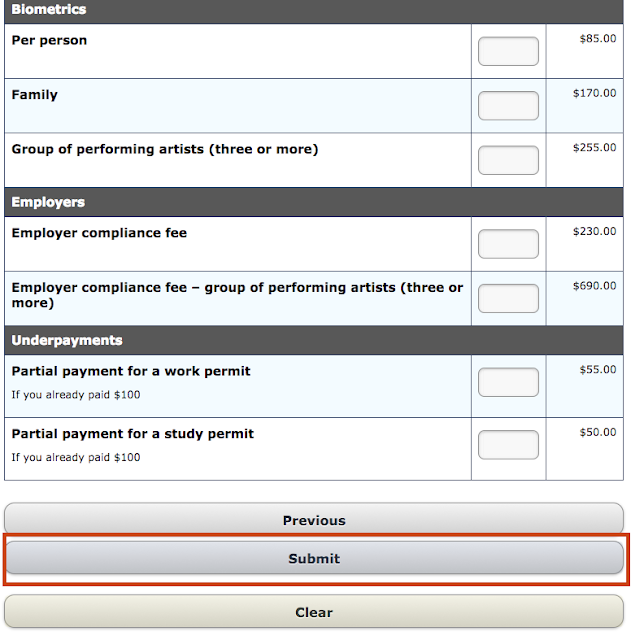The image size is (631, 640).
Task: Focus the Family biometrics quantity box
Action: (508, 106)
